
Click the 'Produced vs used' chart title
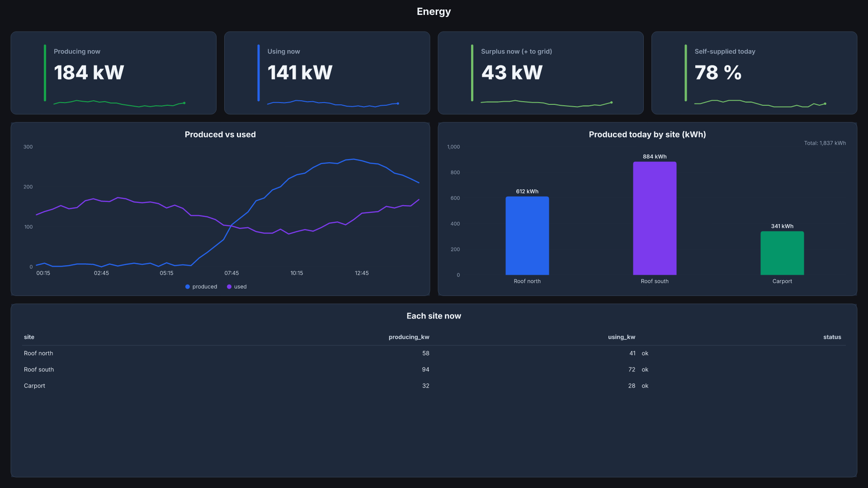point(220,135)
